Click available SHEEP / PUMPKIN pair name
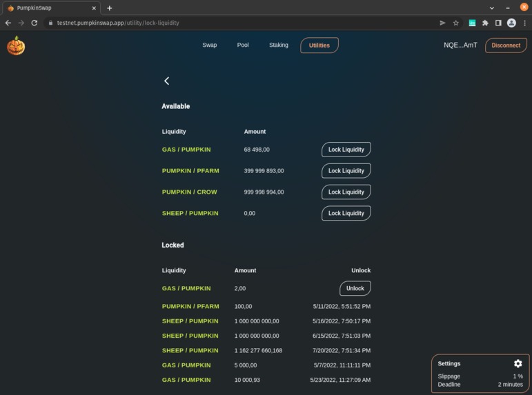532x395 pixels. (x=190, y=213)
